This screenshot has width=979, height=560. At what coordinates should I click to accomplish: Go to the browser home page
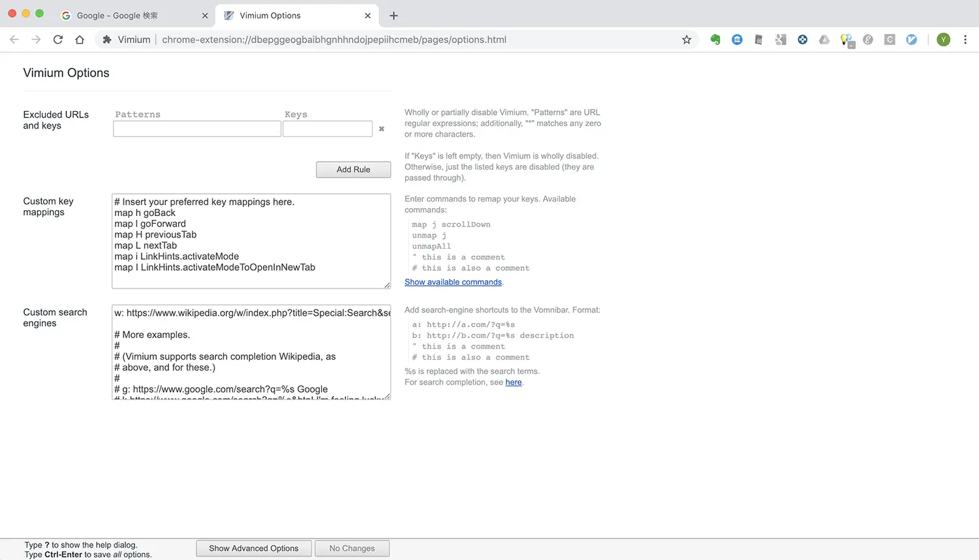point(80,40)
